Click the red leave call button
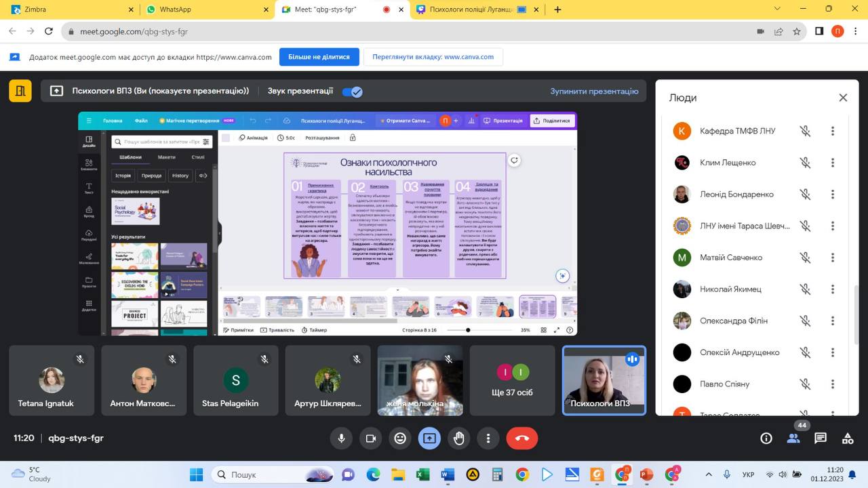Image resolution: width=868 pixels, height=488 pixels. [521, 439]
